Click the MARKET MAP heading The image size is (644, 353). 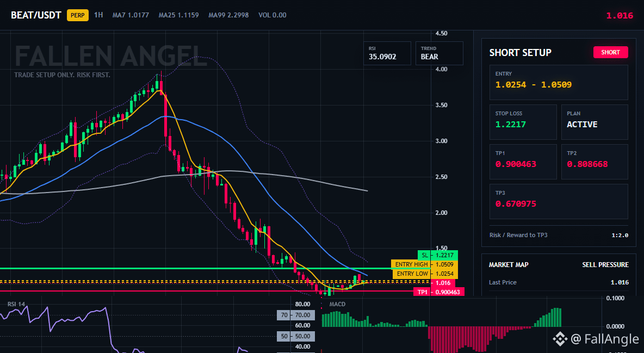pyautogui.click(x=509, y=265)
